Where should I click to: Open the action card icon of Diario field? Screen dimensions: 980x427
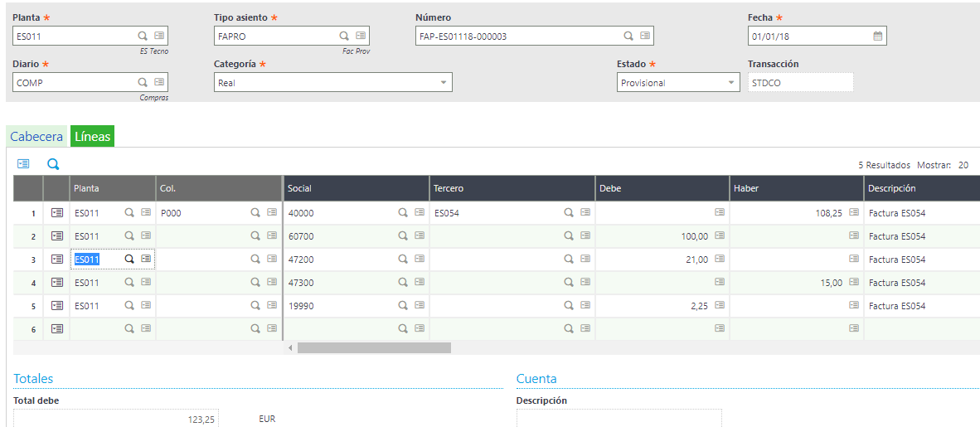point(158,82)
